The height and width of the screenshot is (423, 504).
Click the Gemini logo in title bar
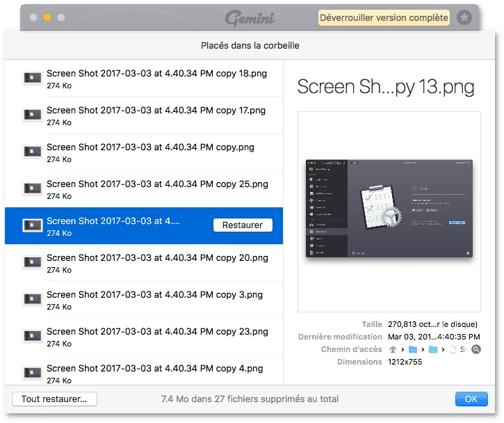pyautogui.click(x=250, y=17)
